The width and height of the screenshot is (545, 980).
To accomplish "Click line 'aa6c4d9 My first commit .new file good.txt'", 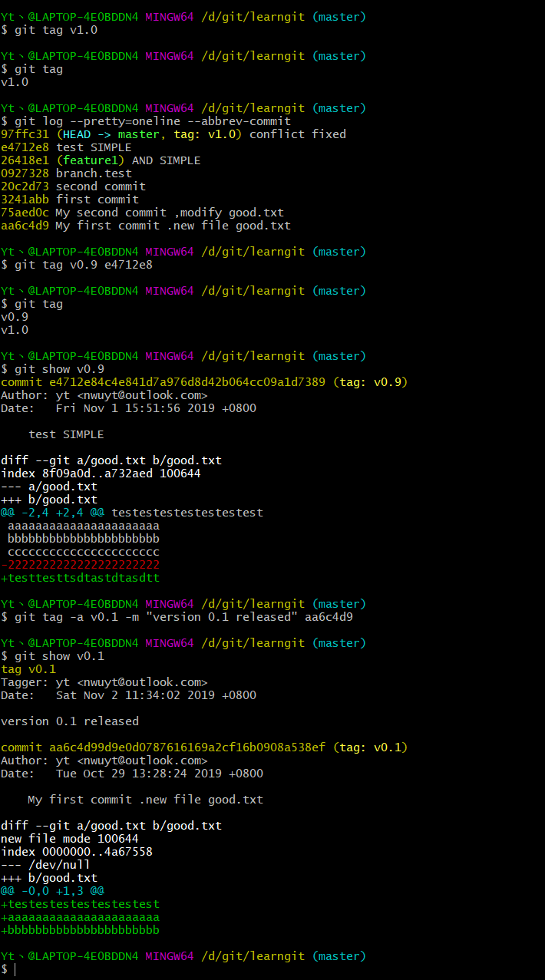I will click(146, 226).
